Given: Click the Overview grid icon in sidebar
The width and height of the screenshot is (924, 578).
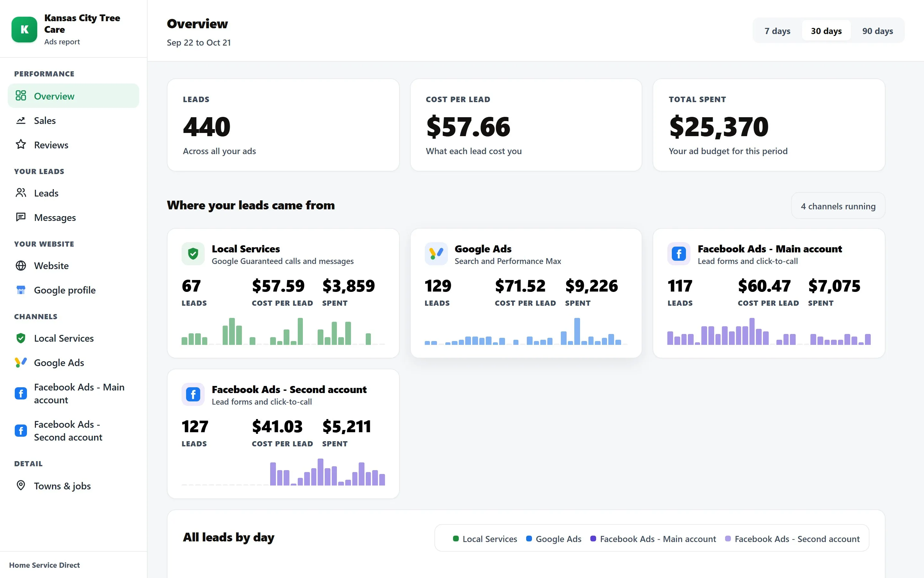Looking at the screenshot, I should pos(21,96).
